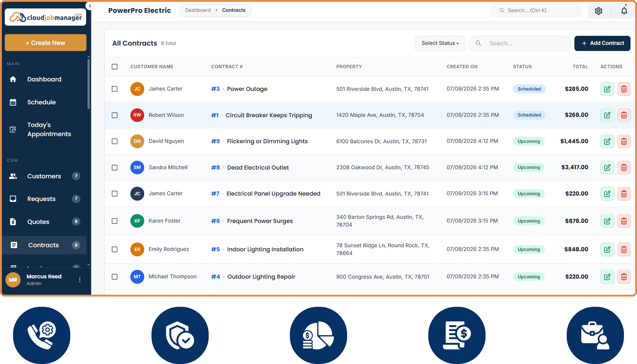The image size is (637, 364).
Task: Edit the Circuit Breaker Keeps Tripping contract
Action: [x=607, y=115]
